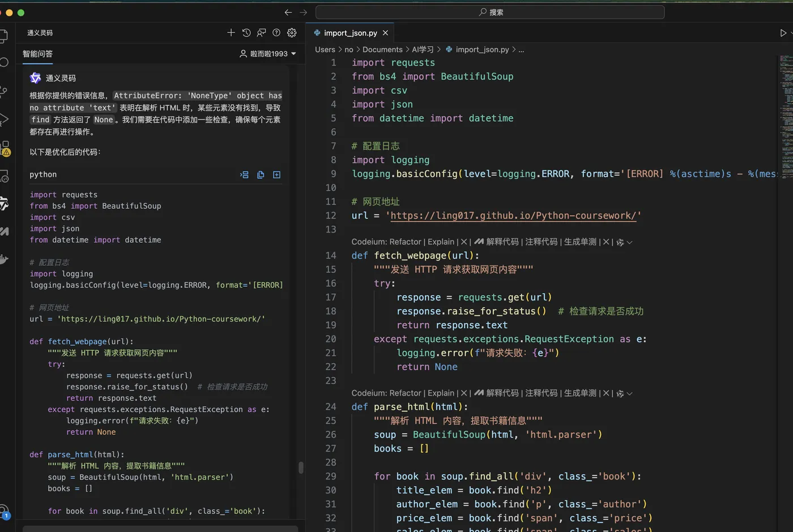The width and height of the screenshot is (793, 532).
Task: Open help question mark icon
Action: (x=276, y=33)
